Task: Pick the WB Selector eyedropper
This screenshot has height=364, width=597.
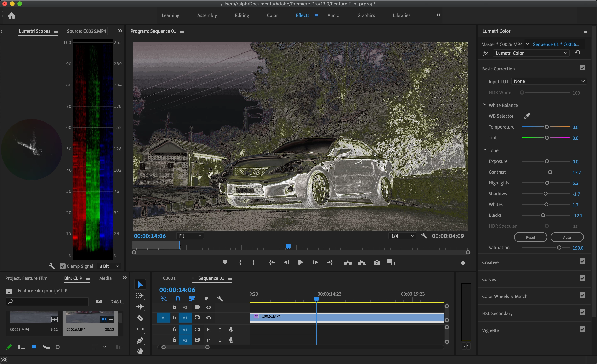Action: [x=527, y=116]
